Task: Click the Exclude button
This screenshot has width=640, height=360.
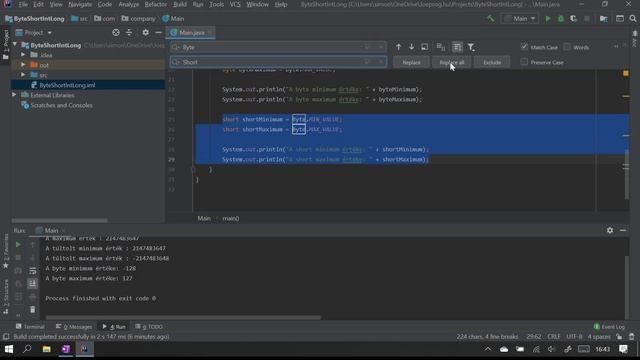Action: 492,62
